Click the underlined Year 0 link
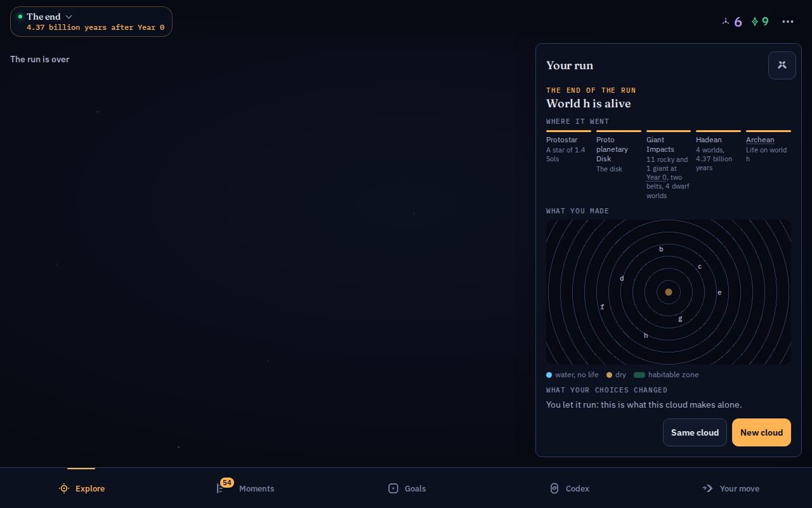 (657, 177)
